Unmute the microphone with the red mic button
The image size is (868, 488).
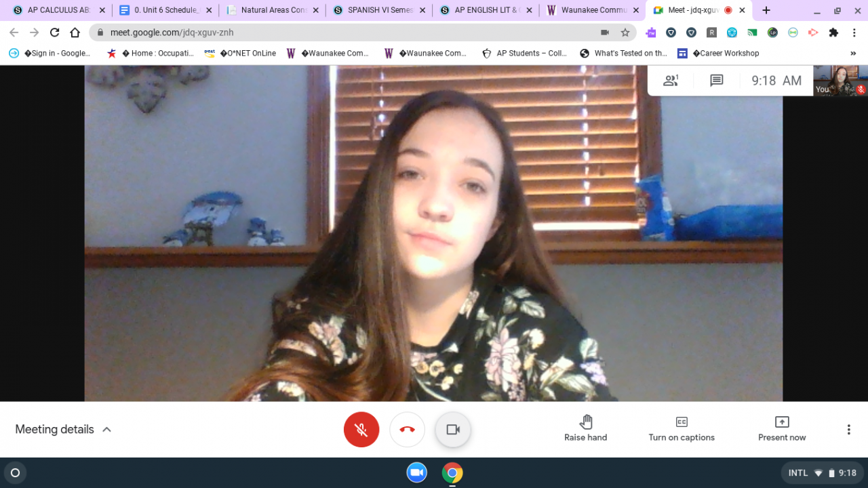click(361, 430)
